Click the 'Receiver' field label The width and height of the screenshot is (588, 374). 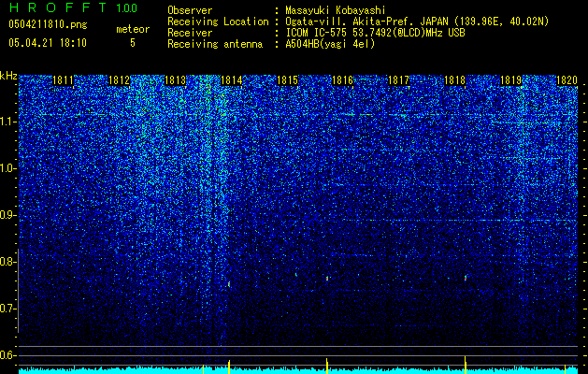click(x=190, y=33)
